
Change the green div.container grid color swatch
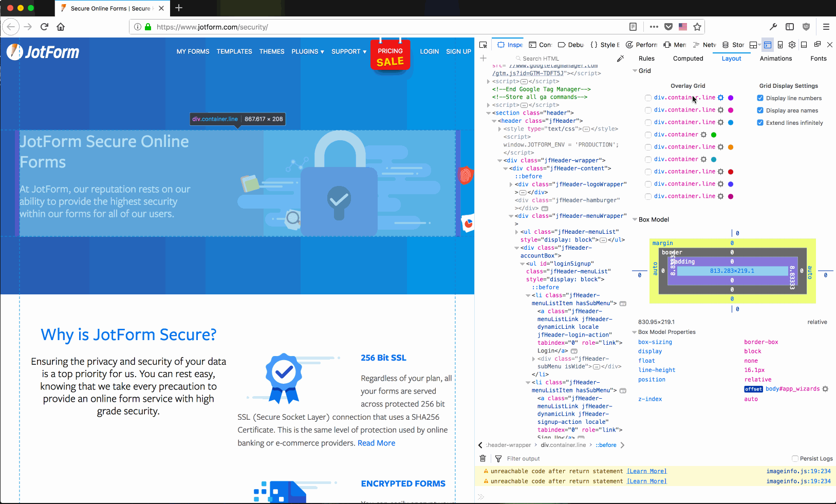pyautogui.click(x=714, y=135)
